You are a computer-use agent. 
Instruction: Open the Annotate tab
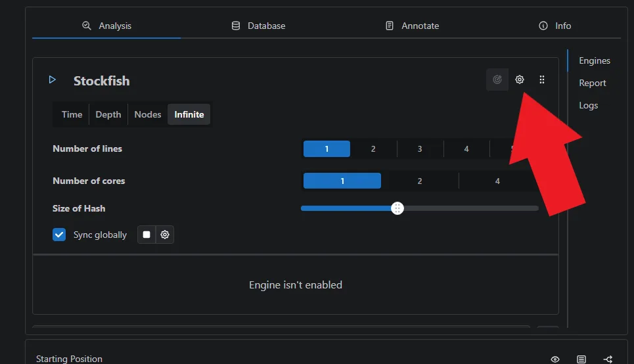412,26
